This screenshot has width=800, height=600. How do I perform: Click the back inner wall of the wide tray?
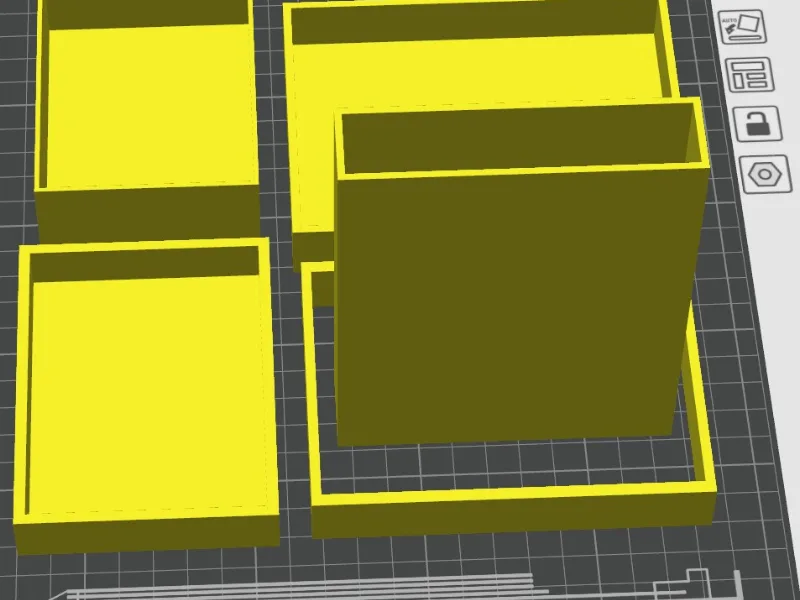474,24
